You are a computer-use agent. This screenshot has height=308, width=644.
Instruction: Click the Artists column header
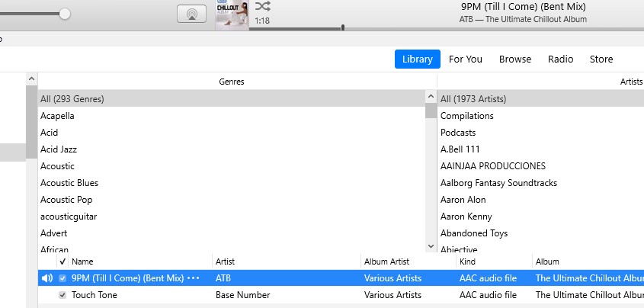631,82
